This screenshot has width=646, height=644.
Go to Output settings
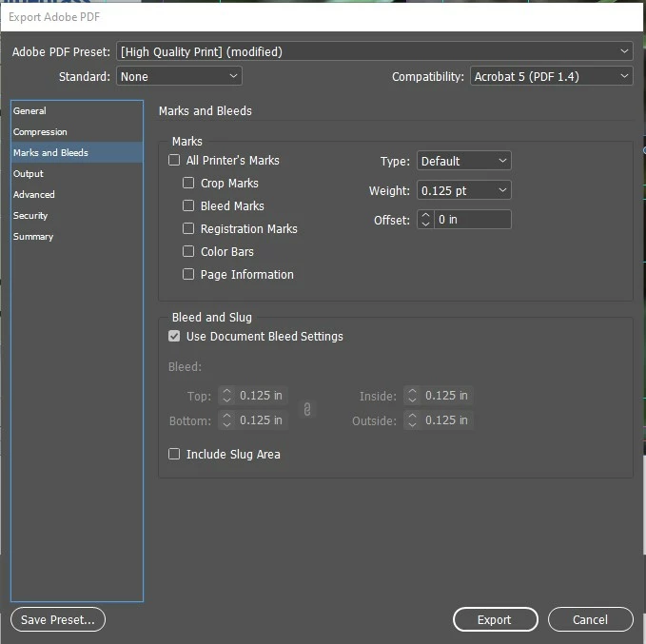(x=77, y=173)
